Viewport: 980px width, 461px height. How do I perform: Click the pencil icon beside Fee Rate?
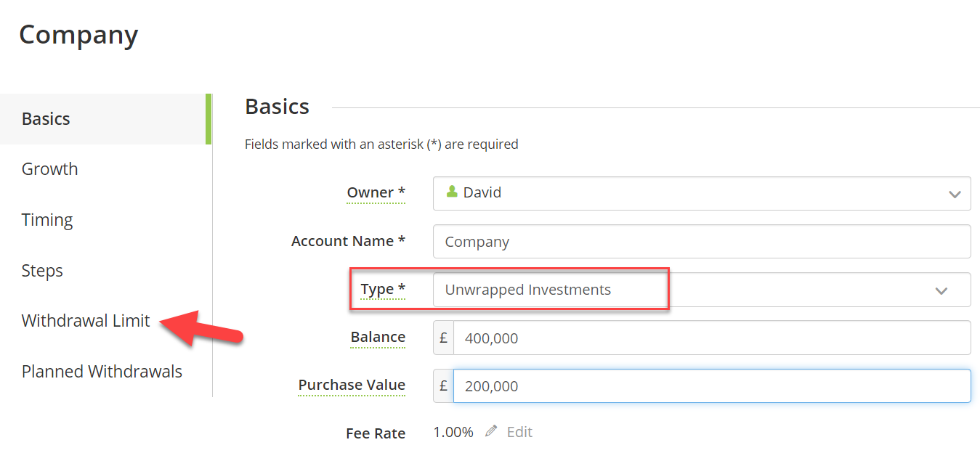click(492, 431)
